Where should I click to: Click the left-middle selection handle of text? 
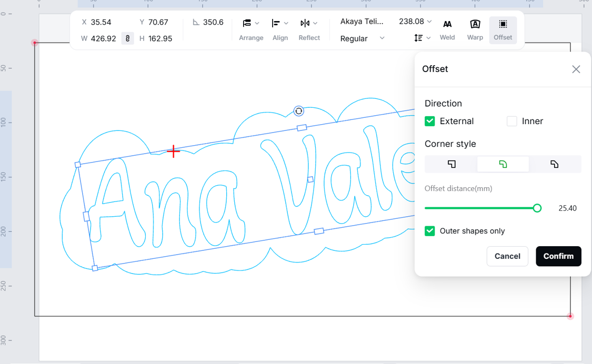point(86,216)
